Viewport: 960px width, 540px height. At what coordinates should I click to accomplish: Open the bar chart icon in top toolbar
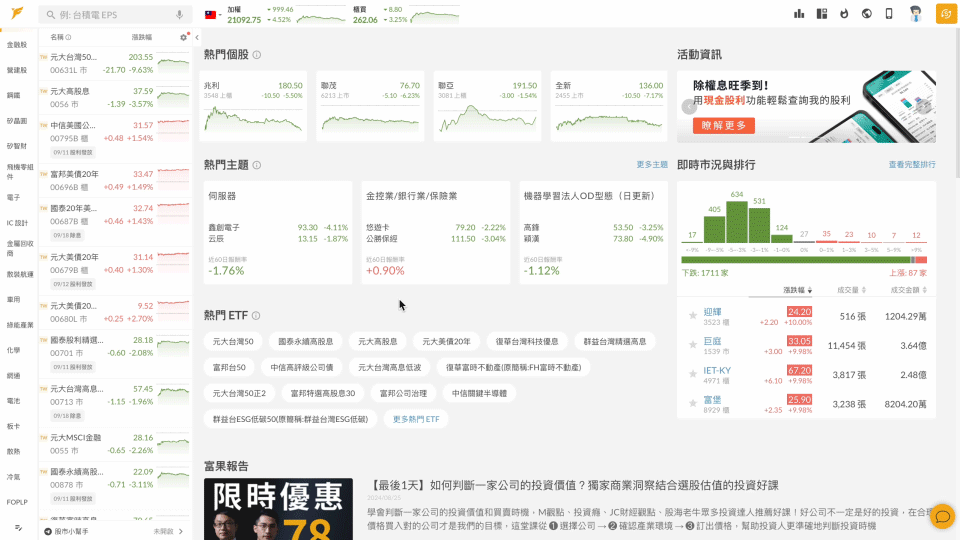[799, 14]
